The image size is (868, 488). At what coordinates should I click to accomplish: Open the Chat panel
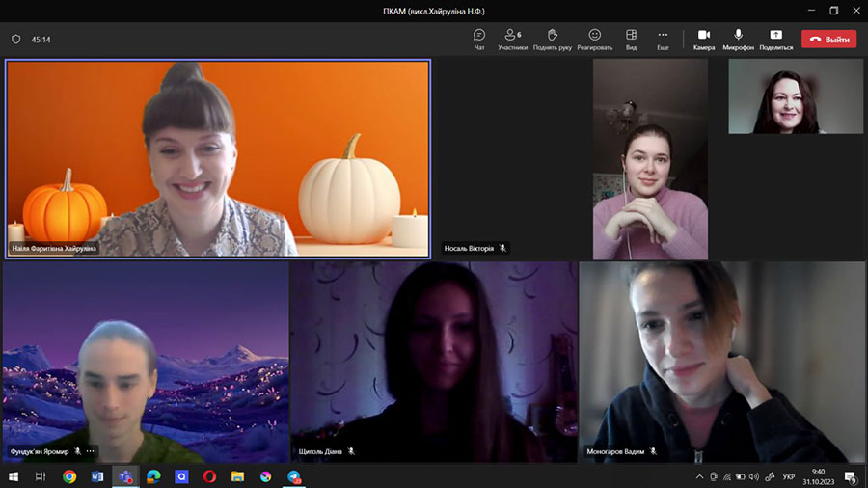click(479, 40)
